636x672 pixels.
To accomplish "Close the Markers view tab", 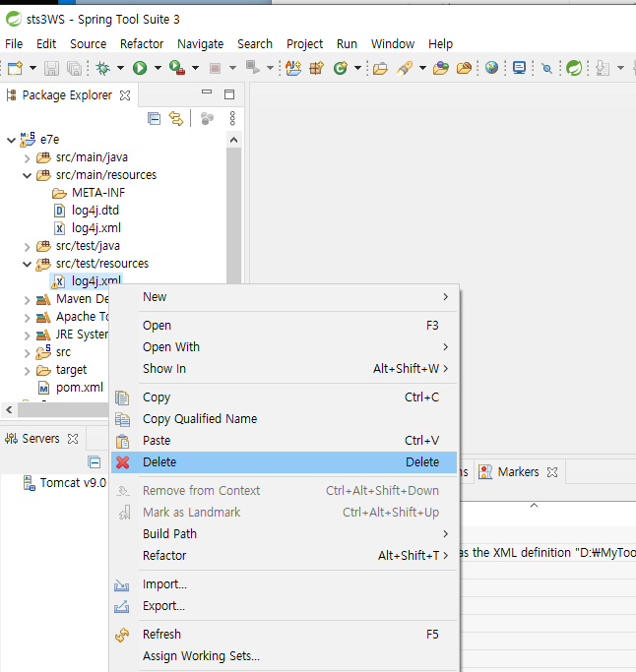I will tap(552, 472).
